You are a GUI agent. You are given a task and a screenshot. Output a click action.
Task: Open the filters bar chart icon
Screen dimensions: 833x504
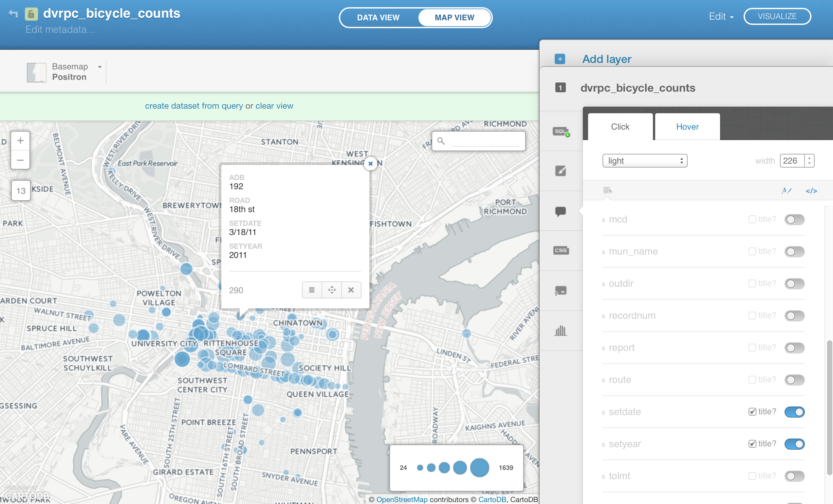click(561, 330)
